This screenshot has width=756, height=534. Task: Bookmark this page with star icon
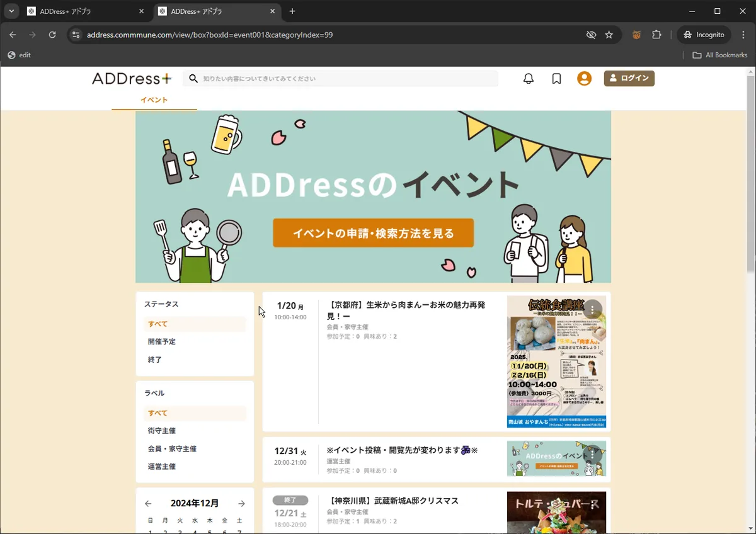[609, 35]
